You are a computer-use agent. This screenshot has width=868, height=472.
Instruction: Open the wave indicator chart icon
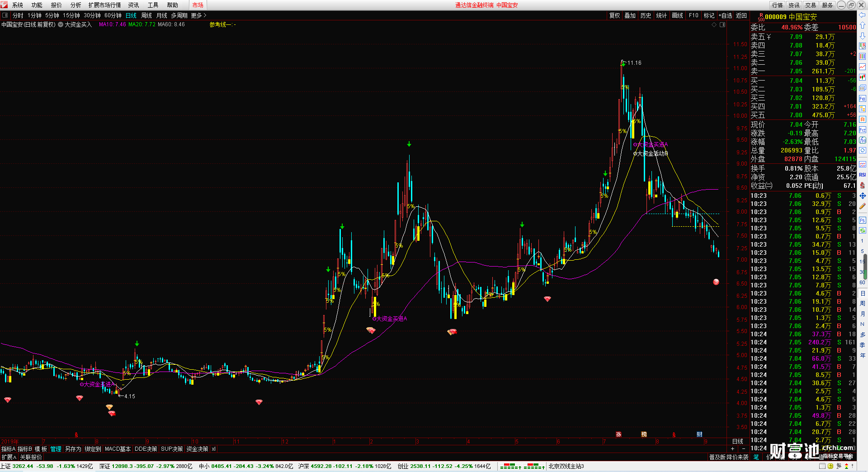coord(863,164)
